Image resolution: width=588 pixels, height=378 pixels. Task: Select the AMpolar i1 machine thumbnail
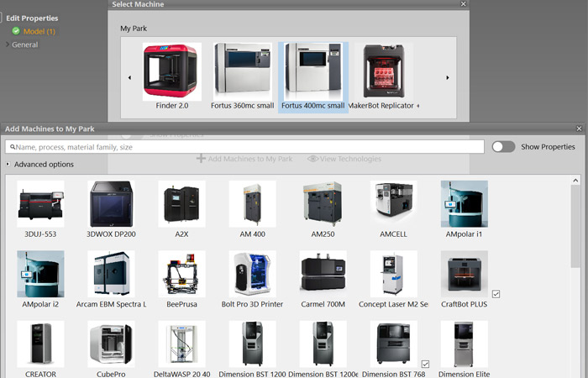click(x=465, y=203)
